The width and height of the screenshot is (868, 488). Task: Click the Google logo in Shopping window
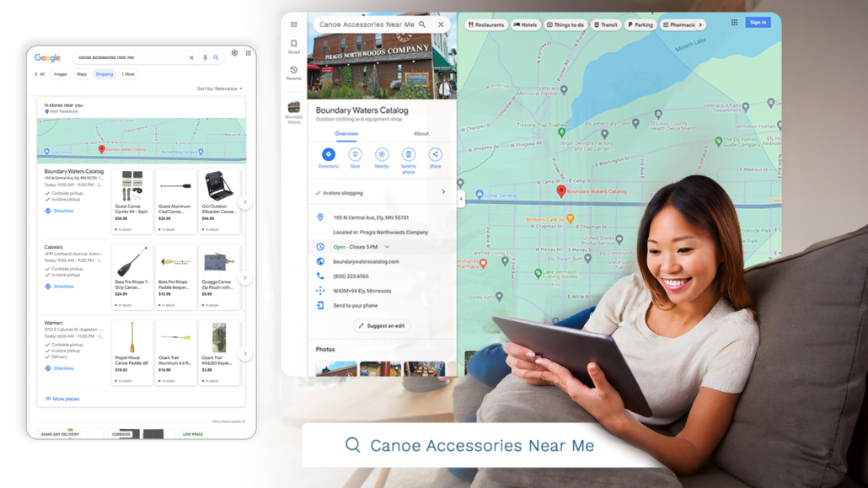coord(47,57)
